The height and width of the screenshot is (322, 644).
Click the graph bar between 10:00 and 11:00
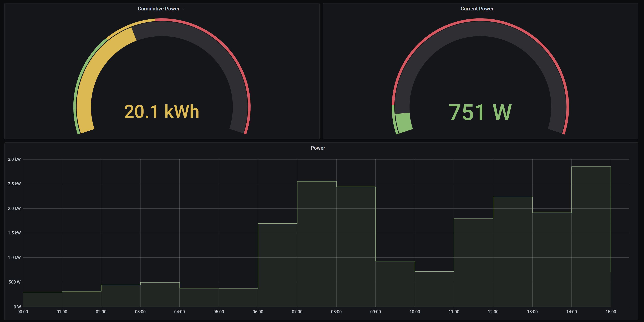pos(434,289)
